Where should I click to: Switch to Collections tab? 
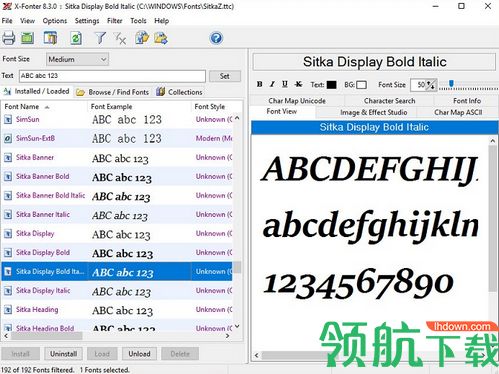click(180, 92)
